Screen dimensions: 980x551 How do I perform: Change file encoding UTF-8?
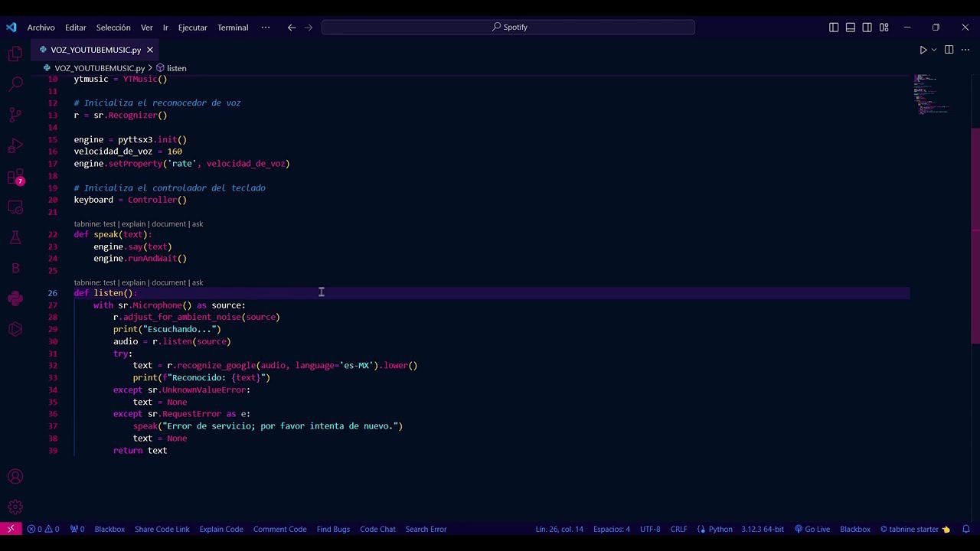click(x=650, y=529)
